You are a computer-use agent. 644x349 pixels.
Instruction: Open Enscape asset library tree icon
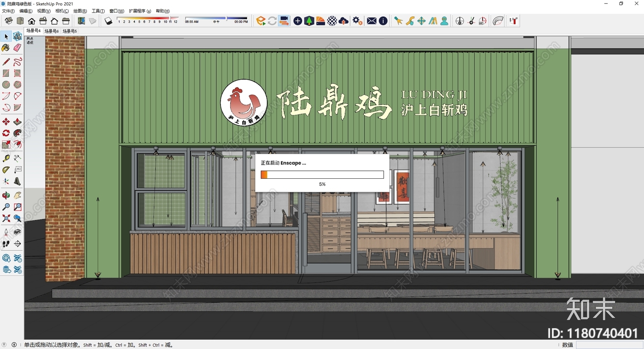pos(309,21)
